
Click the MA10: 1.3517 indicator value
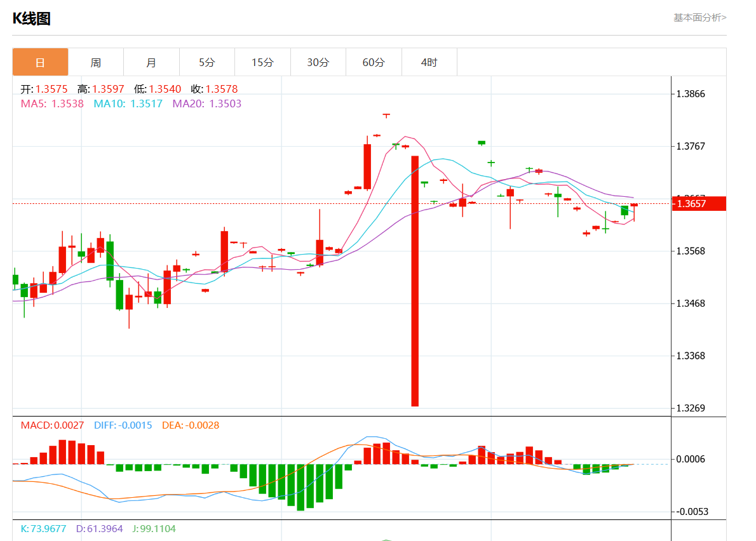[128, 104]
